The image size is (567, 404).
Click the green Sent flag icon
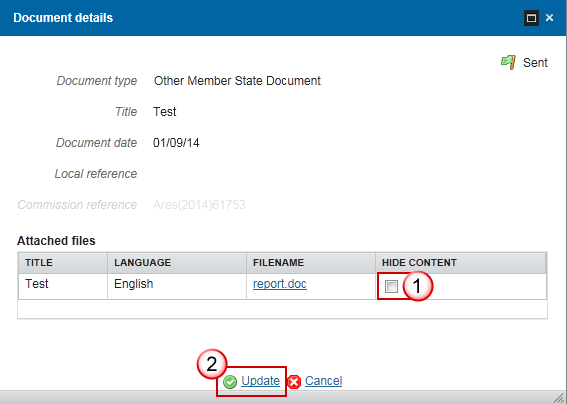(508, 62)
